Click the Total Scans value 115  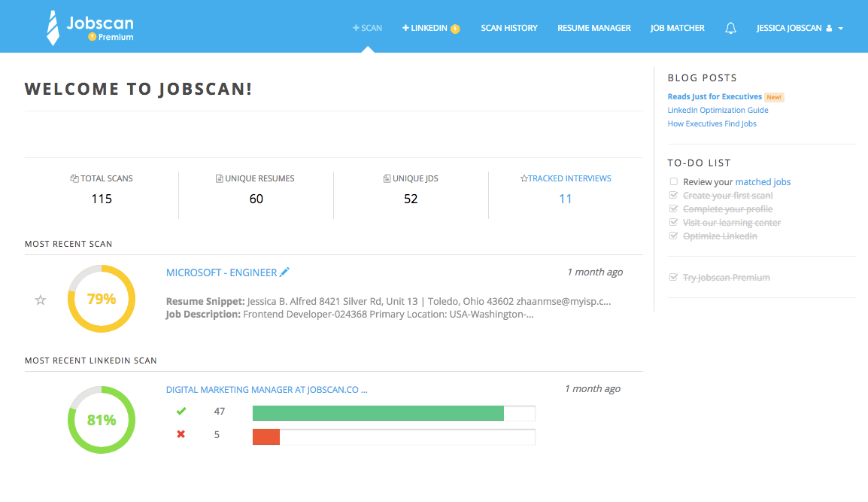click(x=102, y=199)
